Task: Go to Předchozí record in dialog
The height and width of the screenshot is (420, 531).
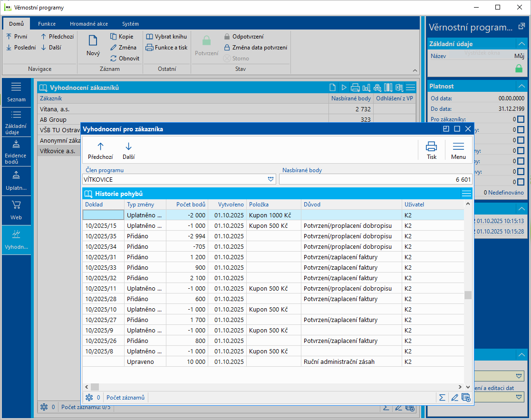Action: click(x=100, y=150)
